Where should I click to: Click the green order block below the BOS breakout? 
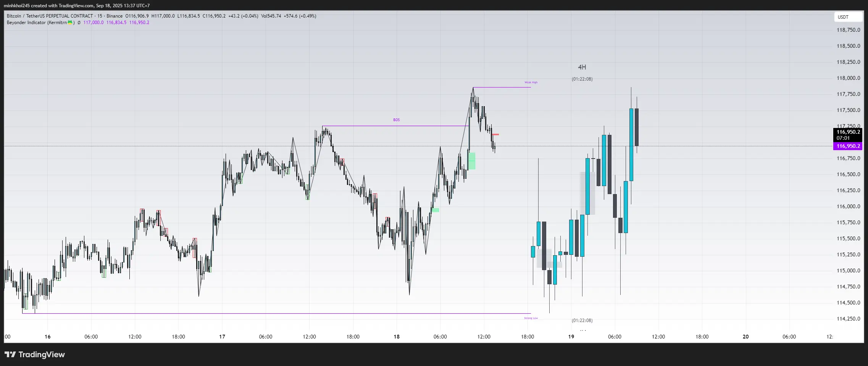[472, 161]
